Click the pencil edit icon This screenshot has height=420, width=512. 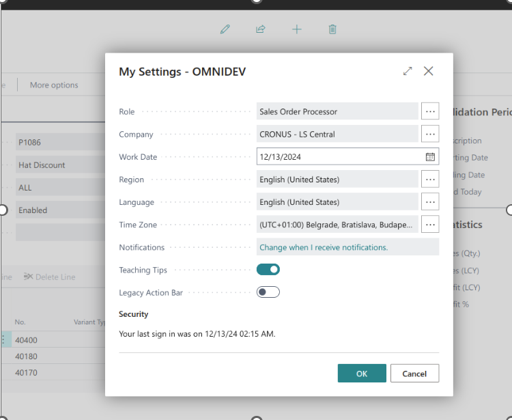click(x=225, y=29)
